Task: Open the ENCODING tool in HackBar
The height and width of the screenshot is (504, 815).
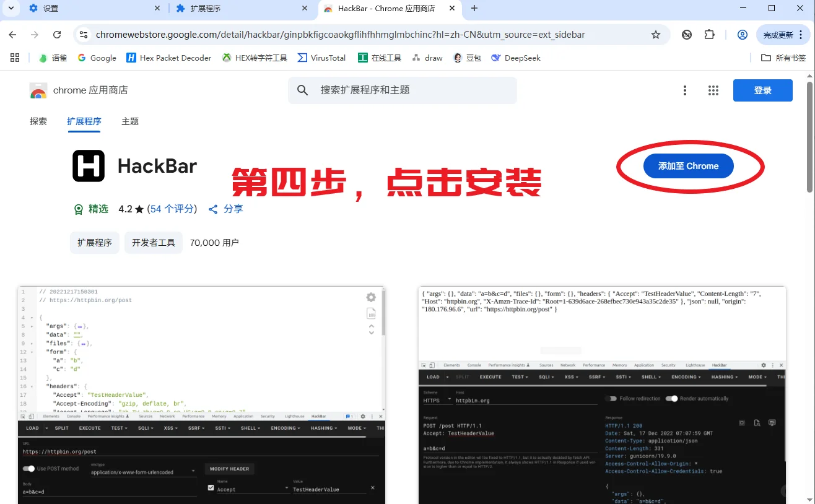Action: [x=284, y=428]
